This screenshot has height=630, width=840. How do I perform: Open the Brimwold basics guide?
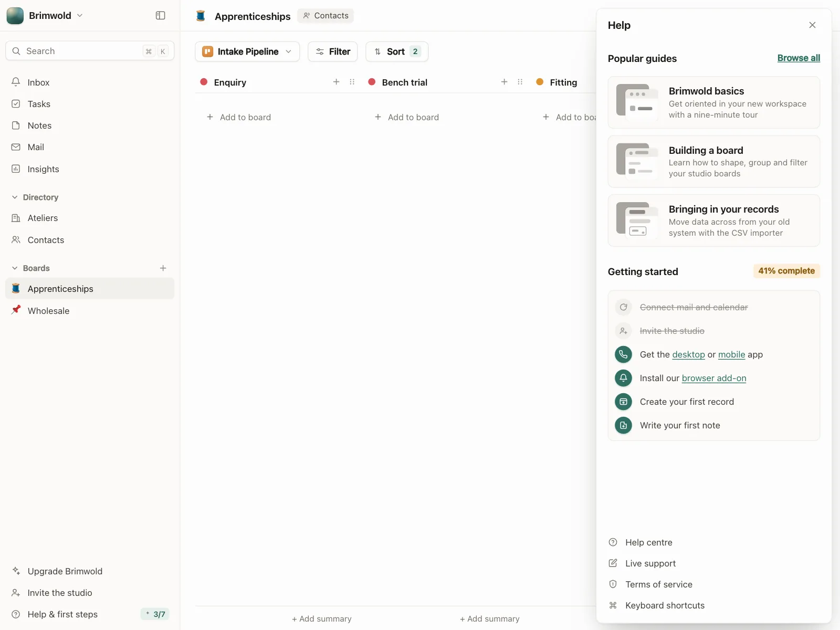714,102
